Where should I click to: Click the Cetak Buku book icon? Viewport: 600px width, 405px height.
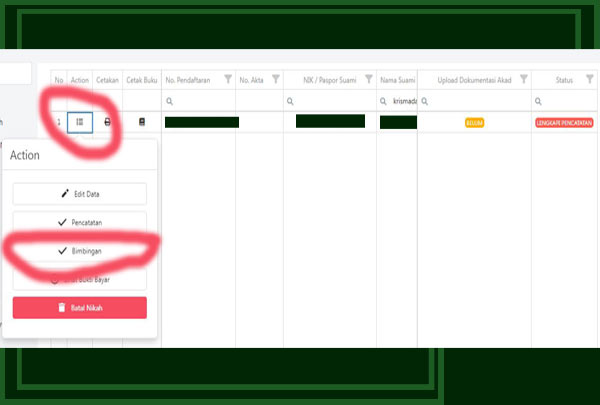141,122
